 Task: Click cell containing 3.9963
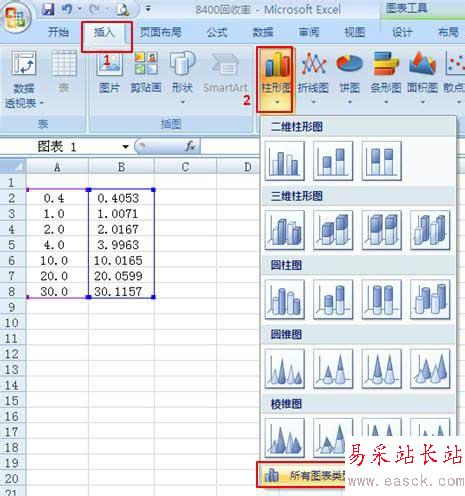pyautogui.click(x=122, y=245)
